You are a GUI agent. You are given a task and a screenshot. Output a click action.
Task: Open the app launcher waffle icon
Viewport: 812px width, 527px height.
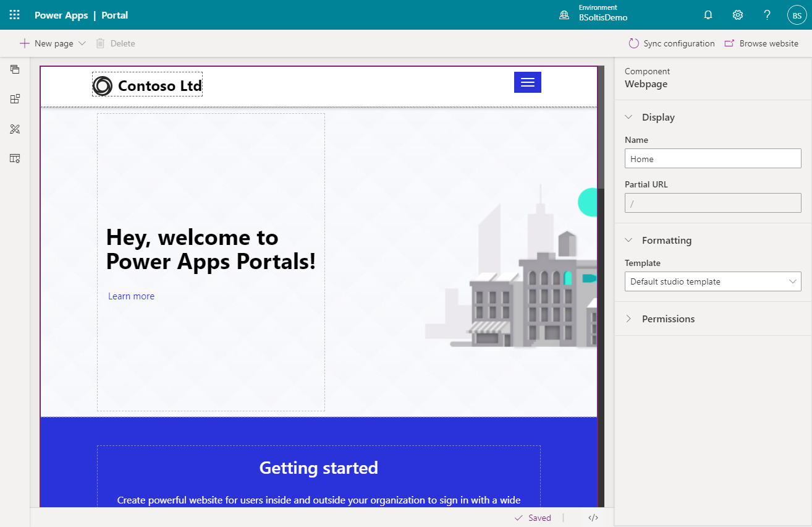[x=15, y=15]
